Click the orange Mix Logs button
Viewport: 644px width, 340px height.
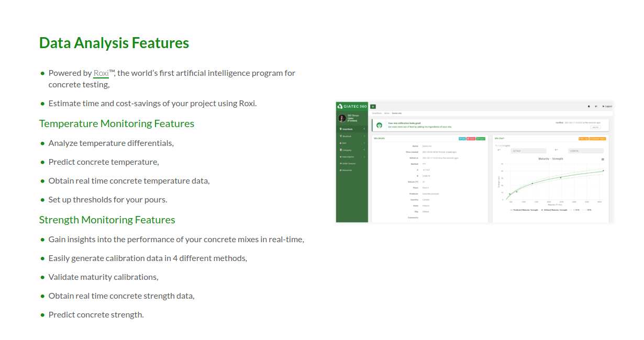click(583, 139)
